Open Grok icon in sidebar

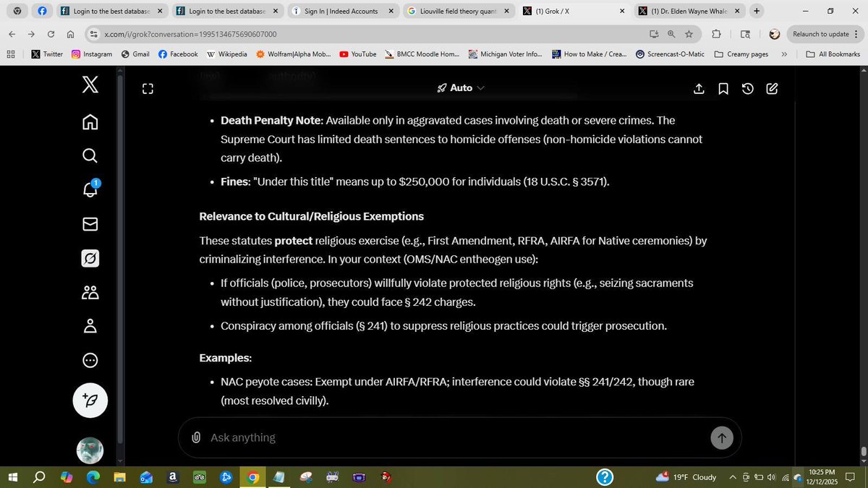(90, 258)
